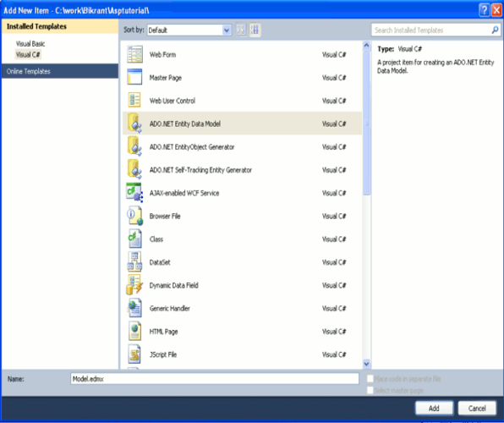The image size is (504, 423).
Task: Choose the Class template icon
Action: (x=134, y=239)
